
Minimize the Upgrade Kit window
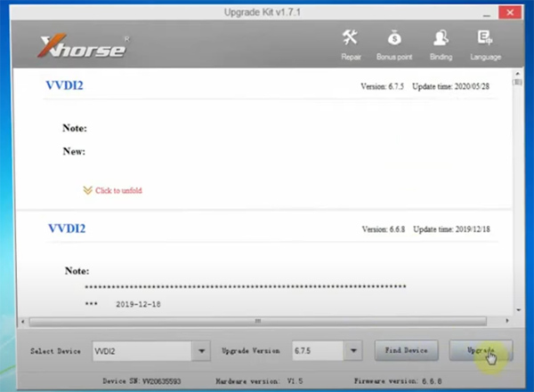[487, 13]
